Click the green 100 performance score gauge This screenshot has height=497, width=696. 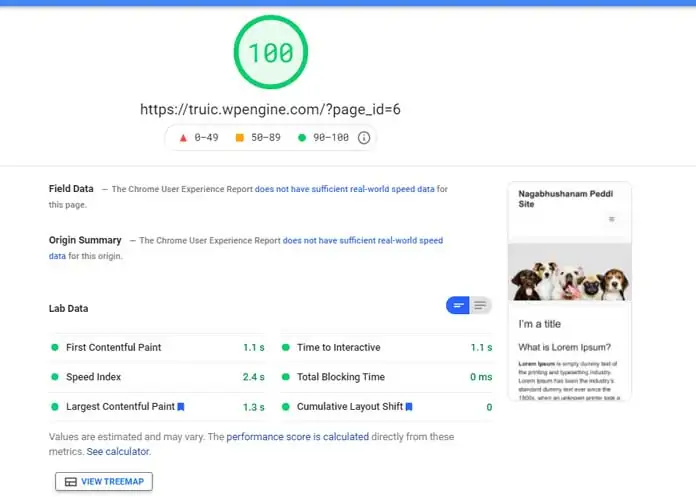(271, 52)
